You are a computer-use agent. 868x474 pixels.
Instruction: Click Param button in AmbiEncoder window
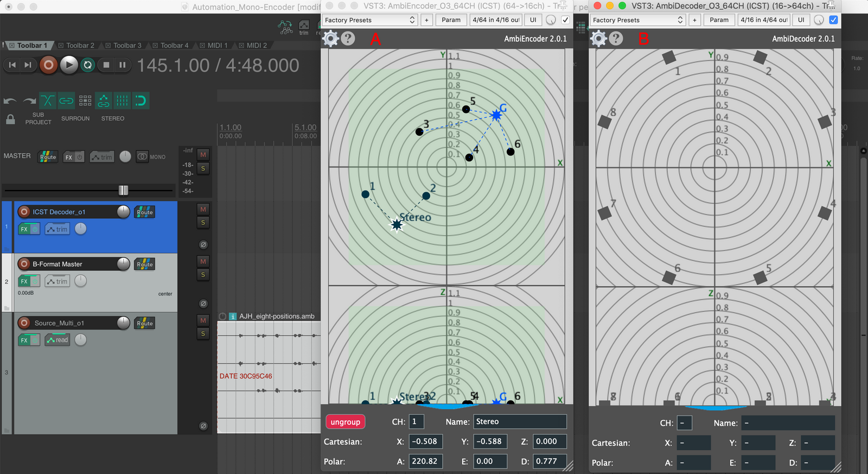451,20
